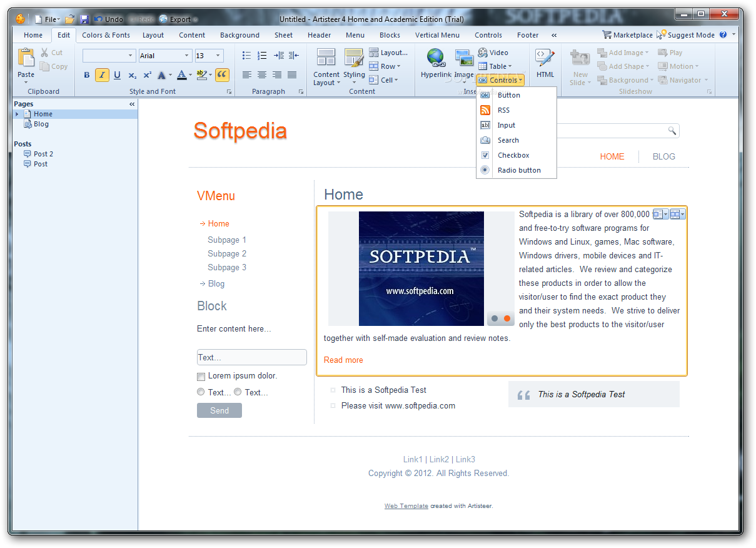Open the File menu
756x548 pixels.
47,19
